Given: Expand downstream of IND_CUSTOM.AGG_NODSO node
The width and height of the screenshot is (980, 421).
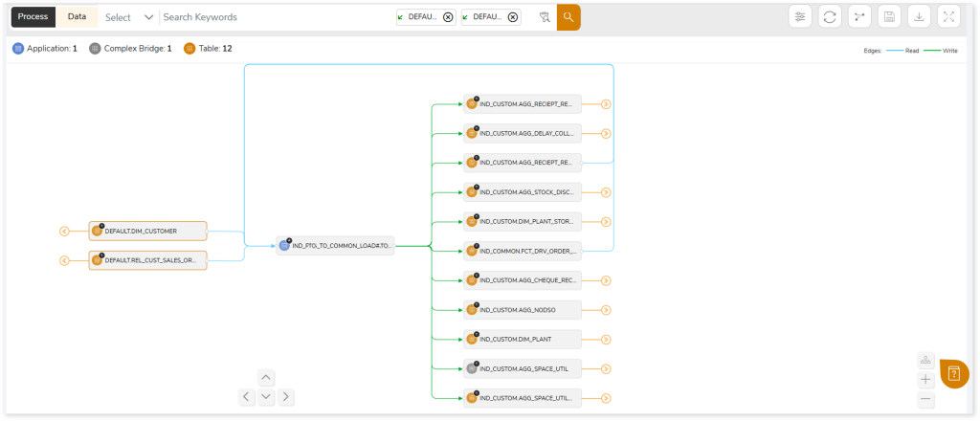Looking at the screenshot, I should click(606, 309).
